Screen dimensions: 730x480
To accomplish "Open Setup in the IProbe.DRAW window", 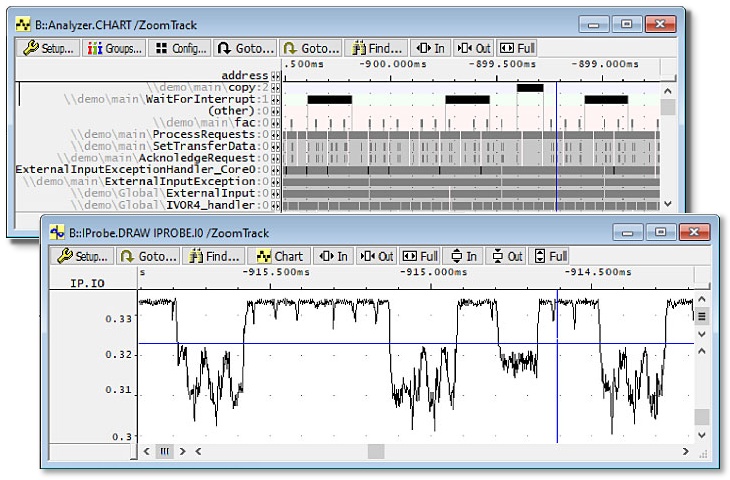I will click(82, 256).
